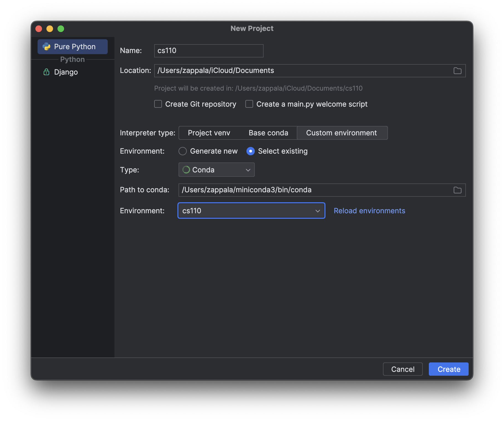Select the Select existing radio button
The height and width of the screenshot is (421, 504).
tap(250, 151)
